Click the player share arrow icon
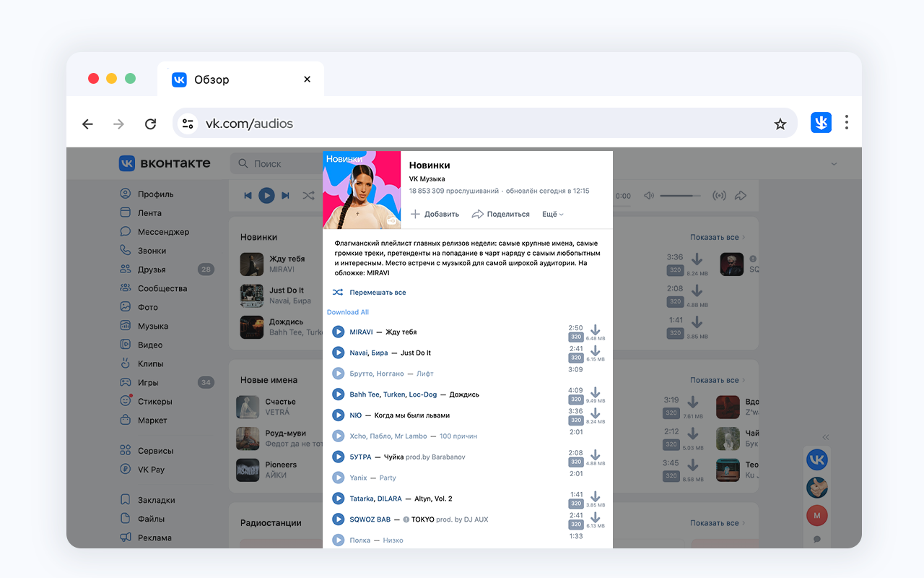 click(x=741, y=195)
